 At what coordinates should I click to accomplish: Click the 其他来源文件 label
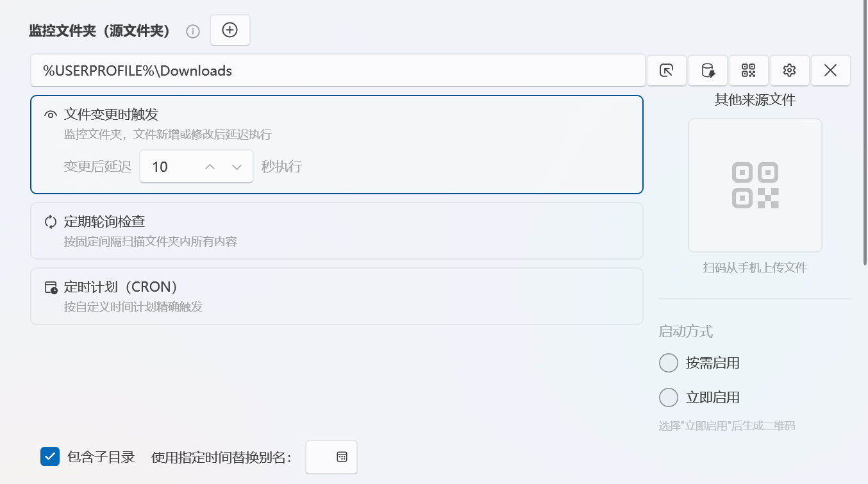pos(755,99)
